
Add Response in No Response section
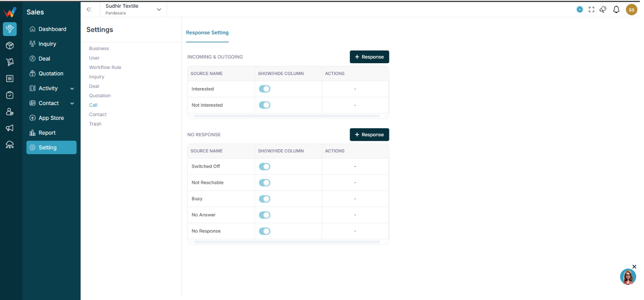point(369,135)
